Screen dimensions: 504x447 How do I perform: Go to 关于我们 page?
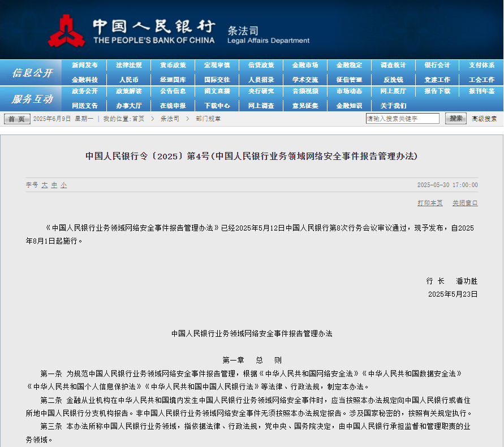[393, 106]
